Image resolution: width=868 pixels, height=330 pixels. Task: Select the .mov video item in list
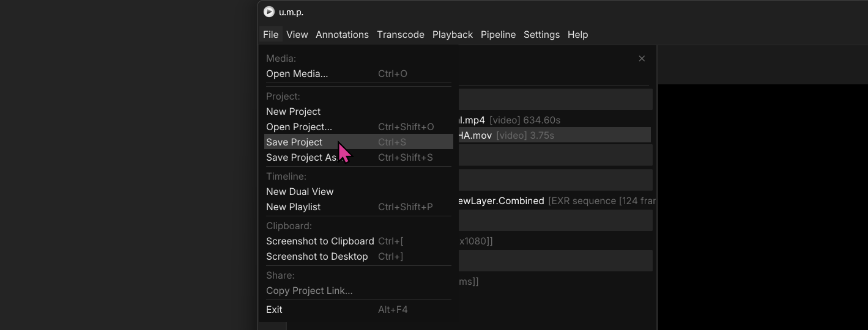(551, 136)
